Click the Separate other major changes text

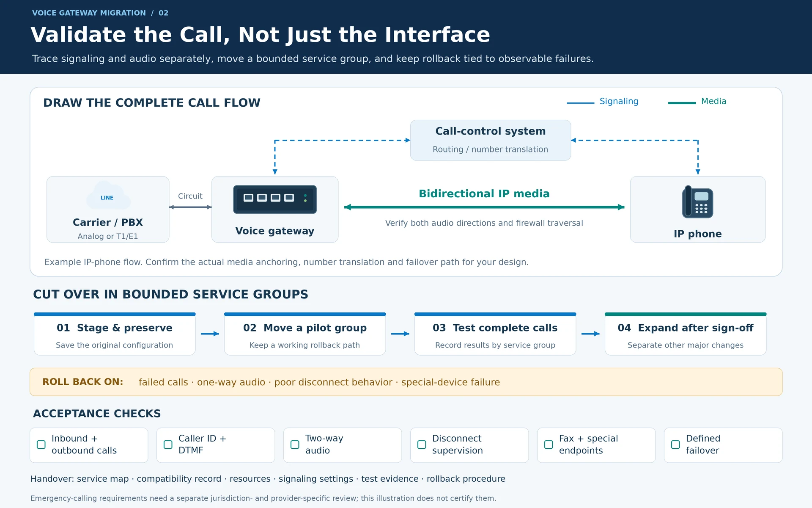coord(686,345)
